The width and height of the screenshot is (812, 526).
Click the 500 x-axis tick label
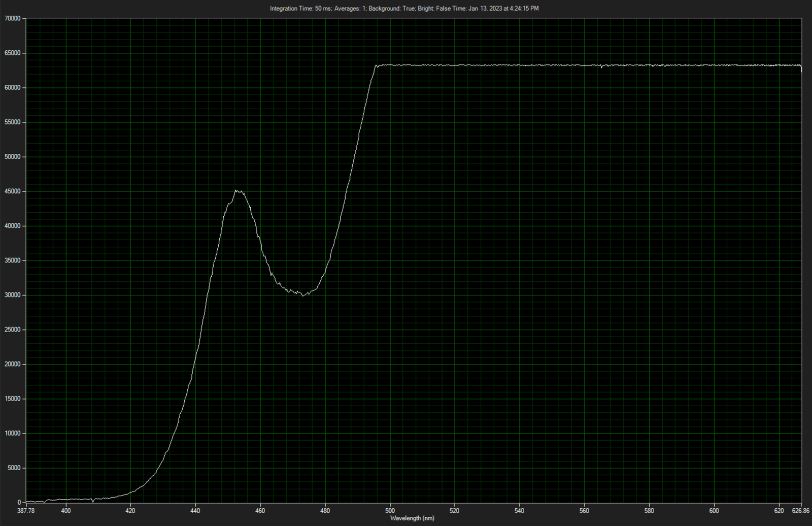(x=390, y=511)
